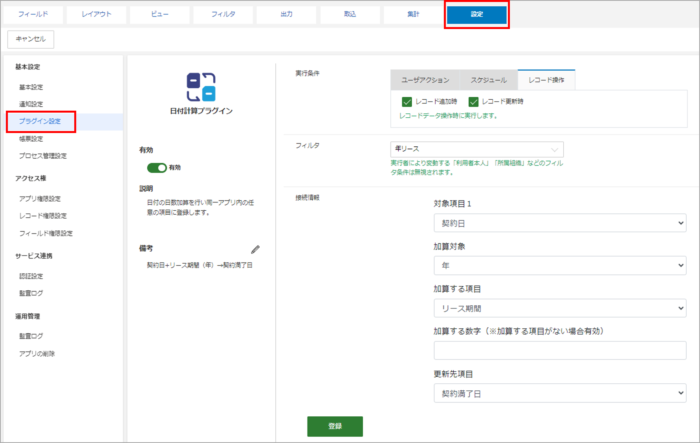700x443 pixels.
Task: Switch to the ビュー tab
Action: pos(160,14)
